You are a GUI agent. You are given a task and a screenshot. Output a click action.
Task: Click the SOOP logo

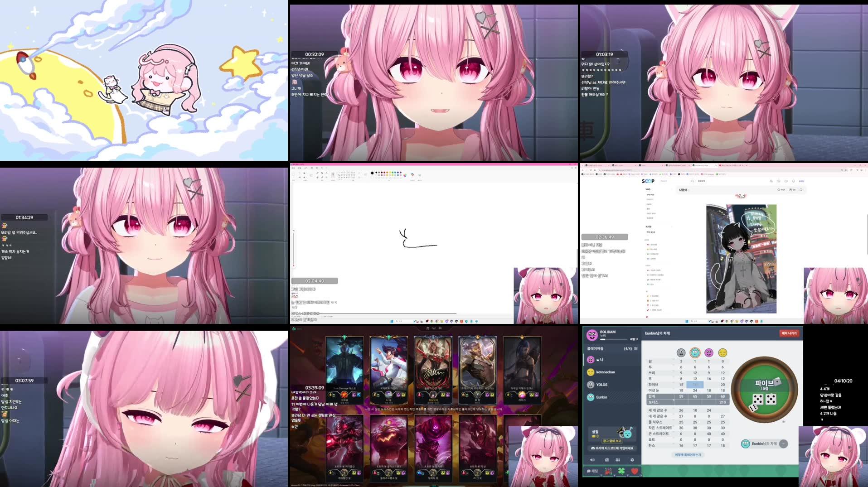(x=649, y=181)
